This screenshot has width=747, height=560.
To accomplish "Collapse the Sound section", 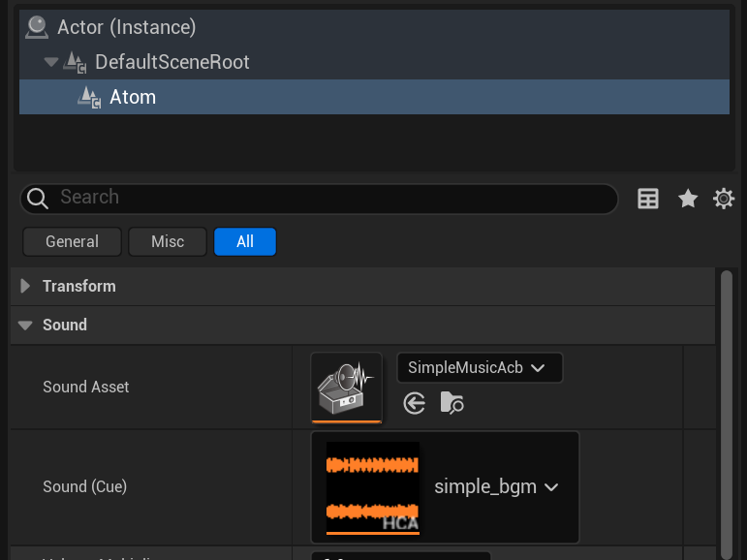I will 25,325.
